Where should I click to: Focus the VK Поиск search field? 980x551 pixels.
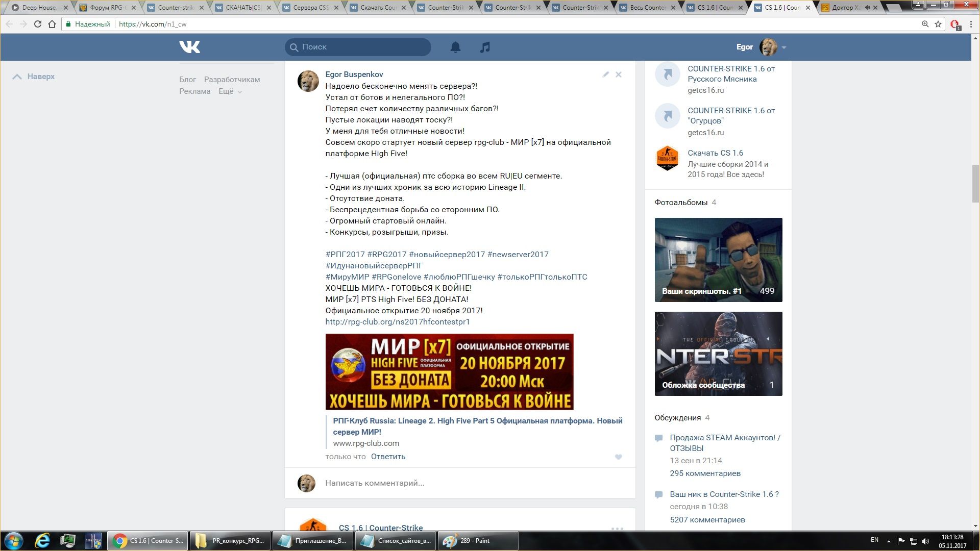pyautogui.click(x=358, y=47)
